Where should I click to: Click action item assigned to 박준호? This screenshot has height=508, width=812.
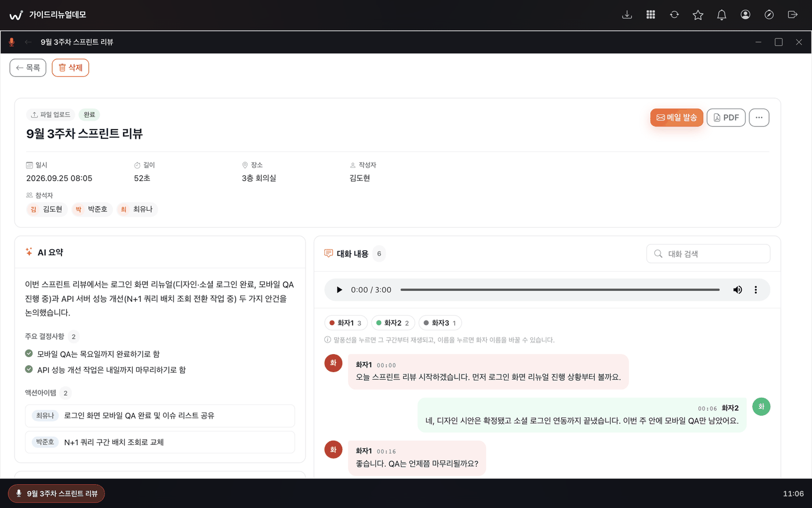(x=160, y=442)
